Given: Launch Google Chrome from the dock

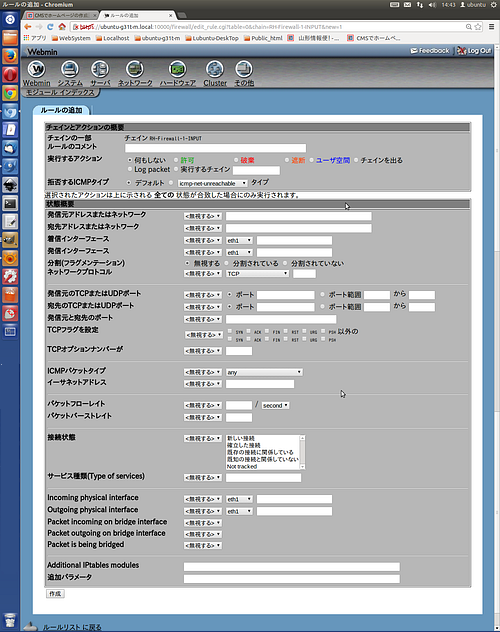Looking at the screenshot, I should 10,93.
